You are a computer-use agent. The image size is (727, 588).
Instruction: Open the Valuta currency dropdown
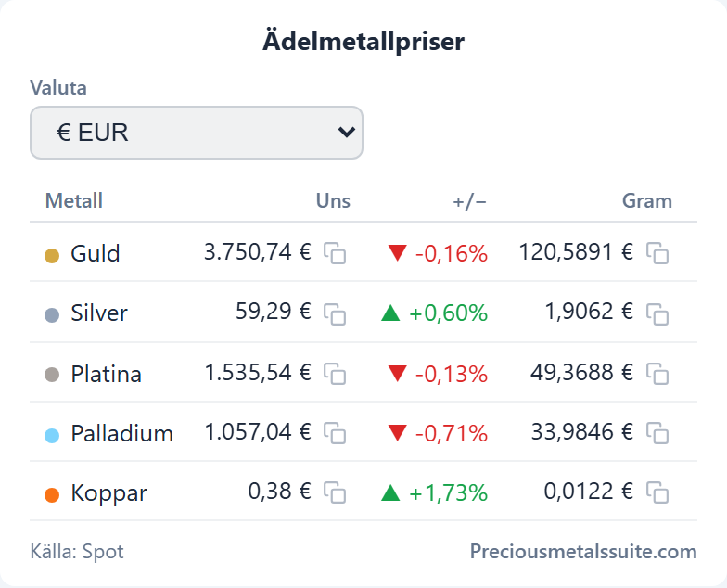tap(197, 133)
